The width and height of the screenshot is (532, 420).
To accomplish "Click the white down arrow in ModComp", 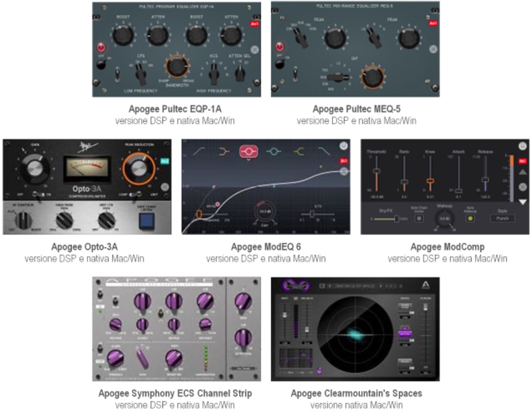I will 523,202.
